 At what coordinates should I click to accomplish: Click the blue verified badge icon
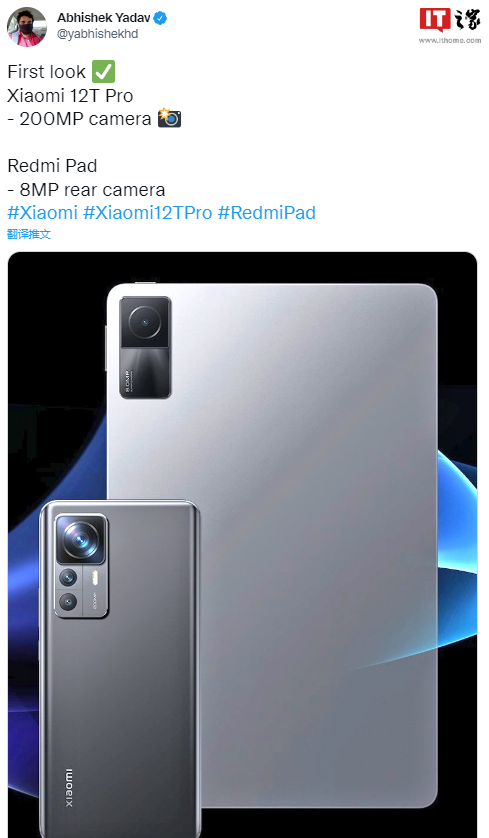click(160, 18)
